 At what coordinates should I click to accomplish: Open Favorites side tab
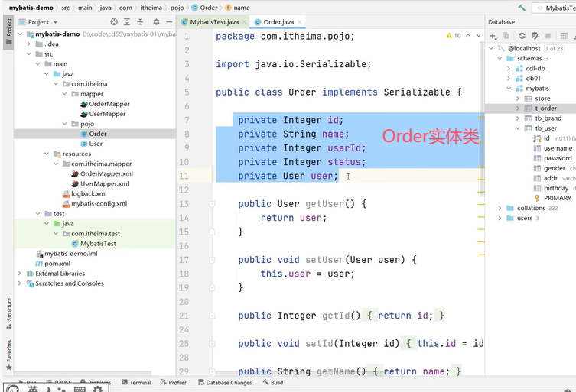point(9,355)
